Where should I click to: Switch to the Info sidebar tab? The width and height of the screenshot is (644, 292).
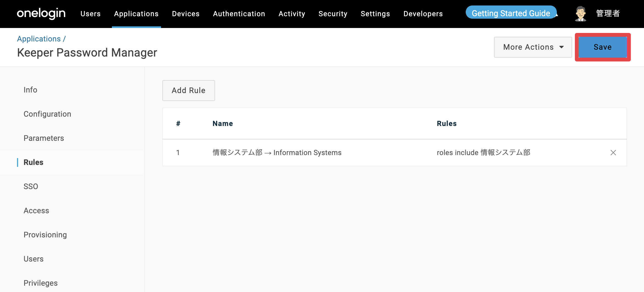click(x=30, y=90)
